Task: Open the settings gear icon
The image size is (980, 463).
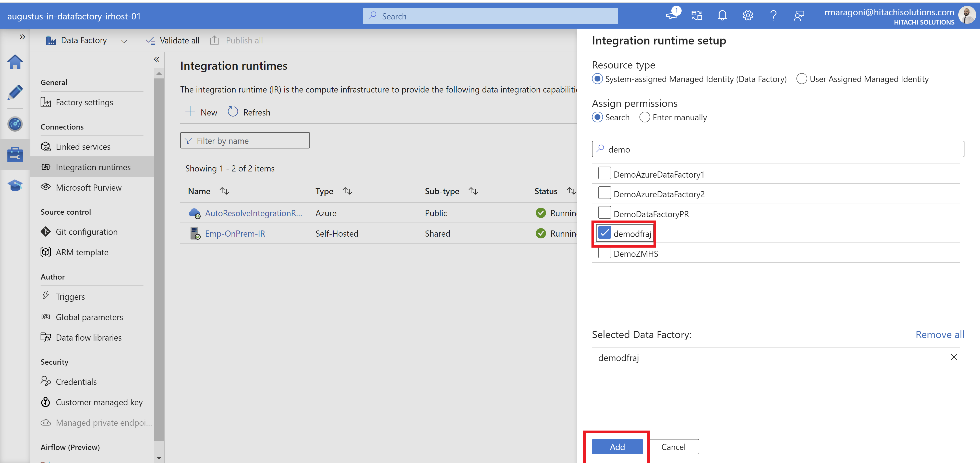Action: pyautogui.click(x=747, y=16)
